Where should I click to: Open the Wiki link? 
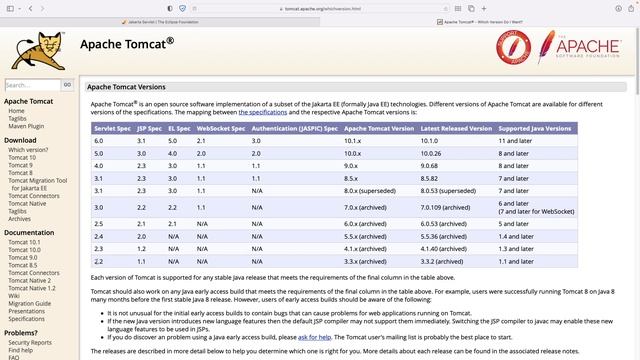click(14, 296)
